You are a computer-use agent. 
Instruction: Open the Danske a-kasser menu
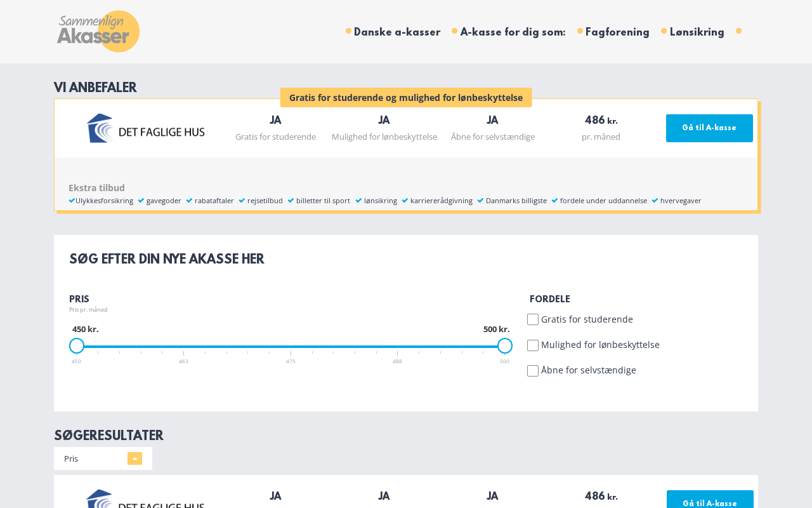397,32
